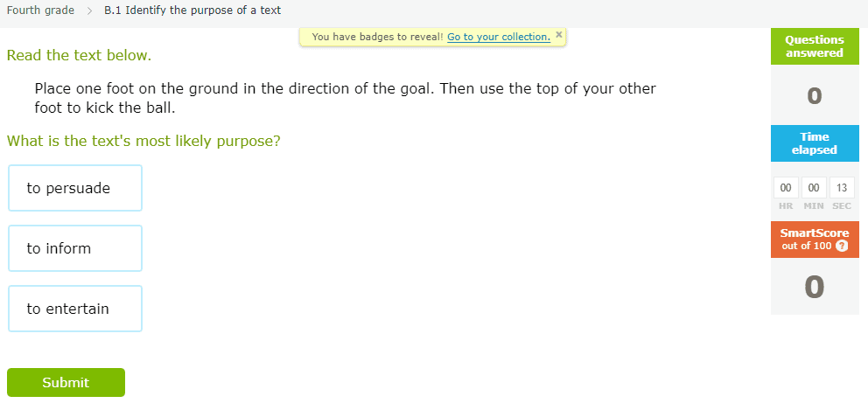The height and width of the screenshot is (417, 868).
Task: Click the breadcrumb arrow after Fourth grade
Action: tap(89, 10)
